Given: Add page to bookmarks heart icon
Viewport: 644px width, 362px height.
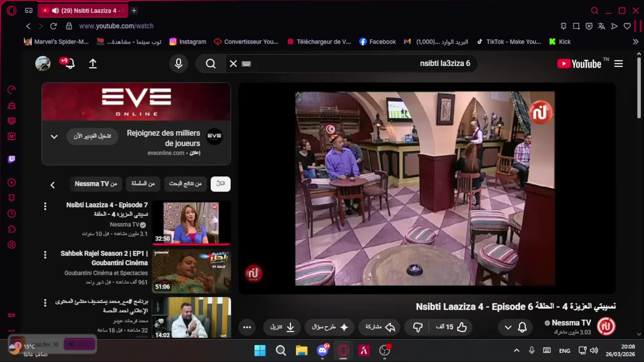Looking at the screenshot, I should 627,26.
